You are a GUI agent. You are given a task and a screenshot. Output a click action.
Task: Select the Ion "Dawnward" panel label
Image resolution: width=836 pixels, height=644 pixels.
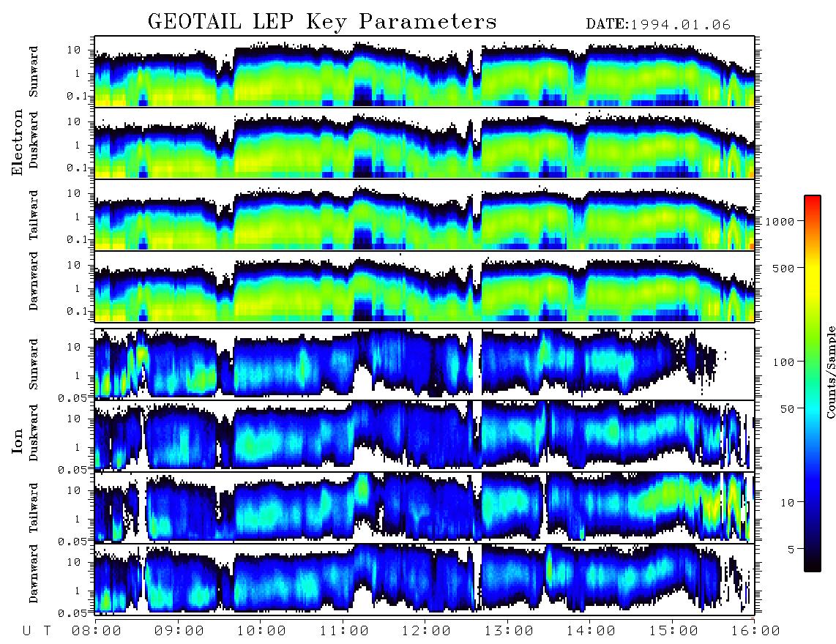click(34, 574)
